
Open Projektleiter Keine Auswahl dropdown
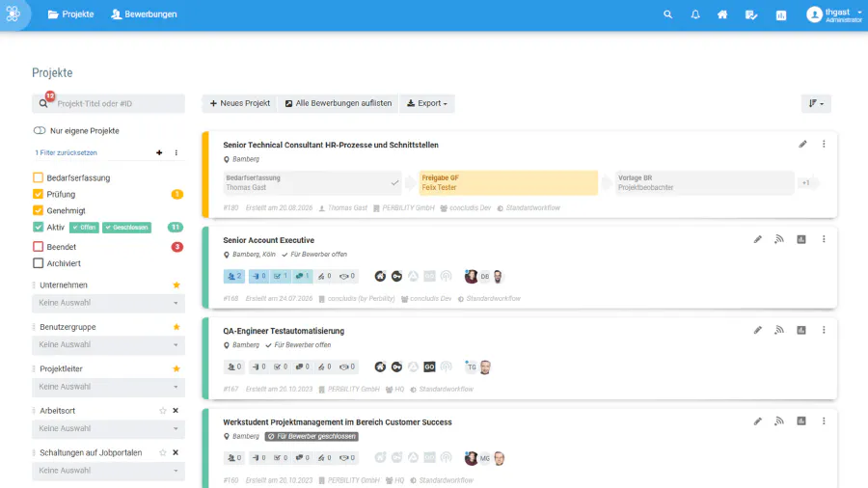point(108,387)
